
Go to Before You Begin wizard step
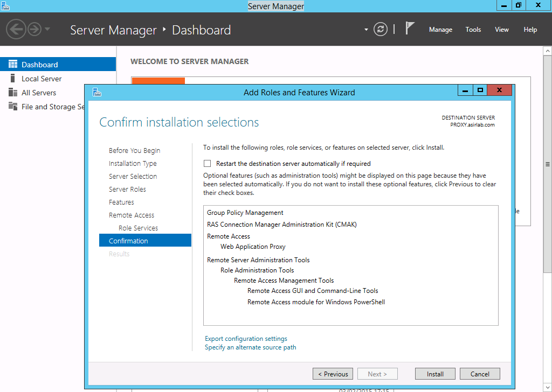134,150
